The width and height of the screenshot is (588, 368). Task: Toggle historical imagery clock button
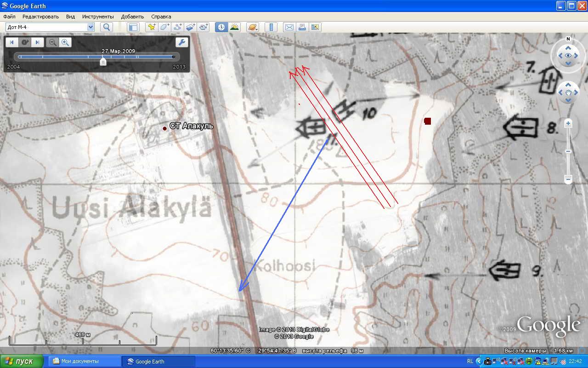(221, 27)
